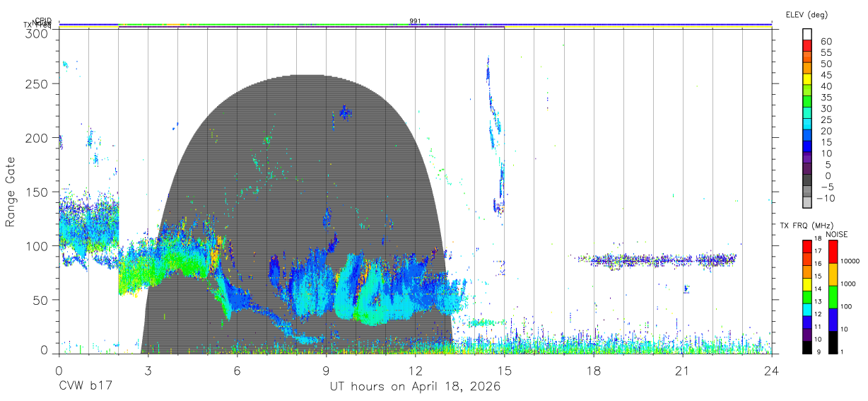Click NOISE scale value '10000'

(850, 262)
